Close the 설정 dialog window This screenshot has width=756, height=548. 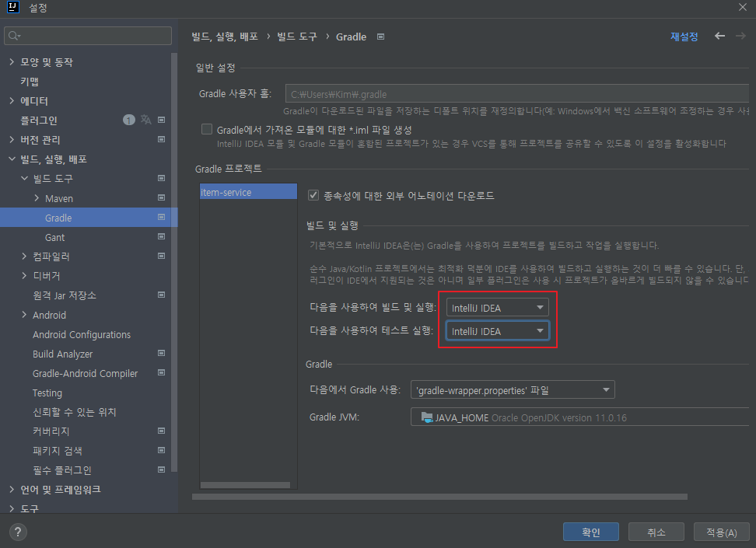[743, 7]
